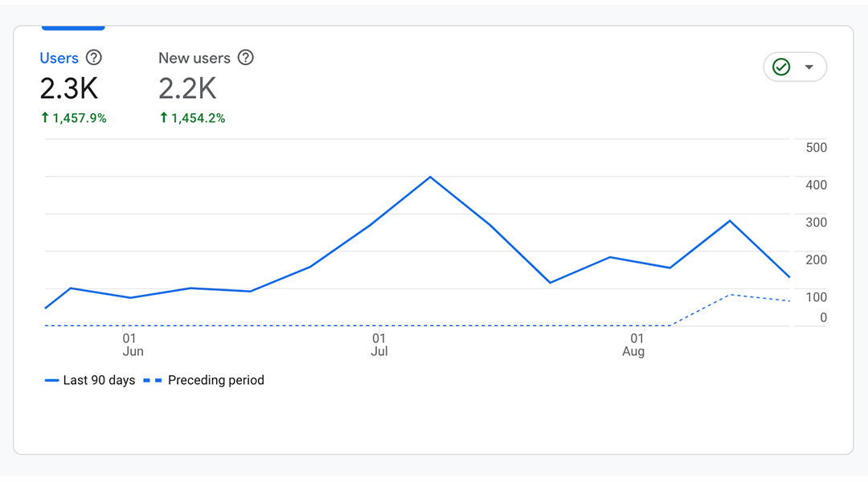Viewport: 868px width, 482px height.
Task: Click the green checkmark data quality icon
Action: 781,67
